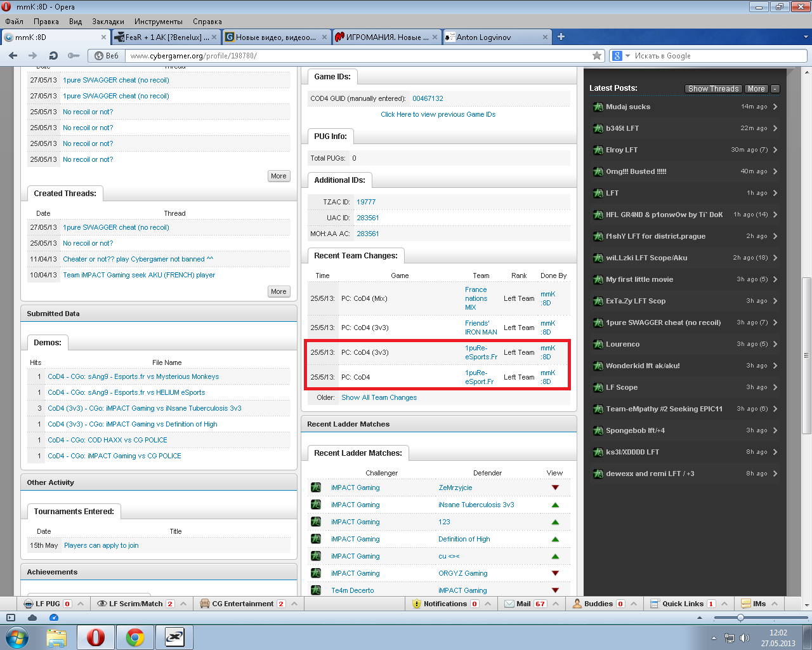Close the Anton Logvinov tab
Viewport: 812px width, 650px height.
click(x=545, y=37)
